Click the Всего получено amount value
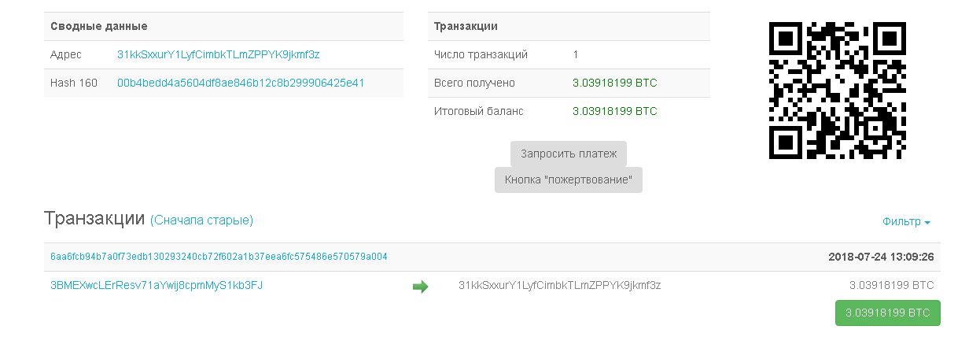The image size is (980, 337). pos(614,83)
